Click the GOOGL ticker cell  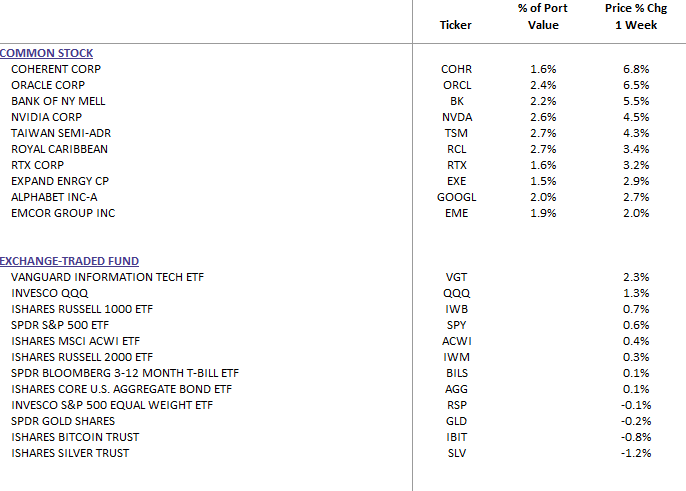457,197
